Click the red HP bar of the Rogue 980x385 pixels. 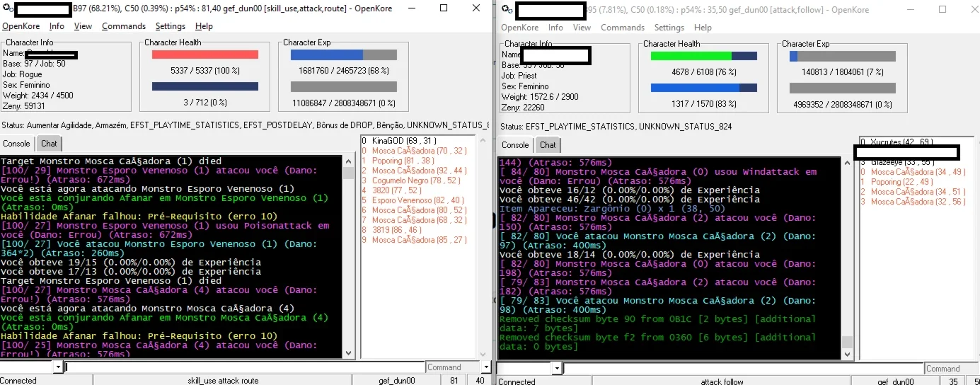205,54
